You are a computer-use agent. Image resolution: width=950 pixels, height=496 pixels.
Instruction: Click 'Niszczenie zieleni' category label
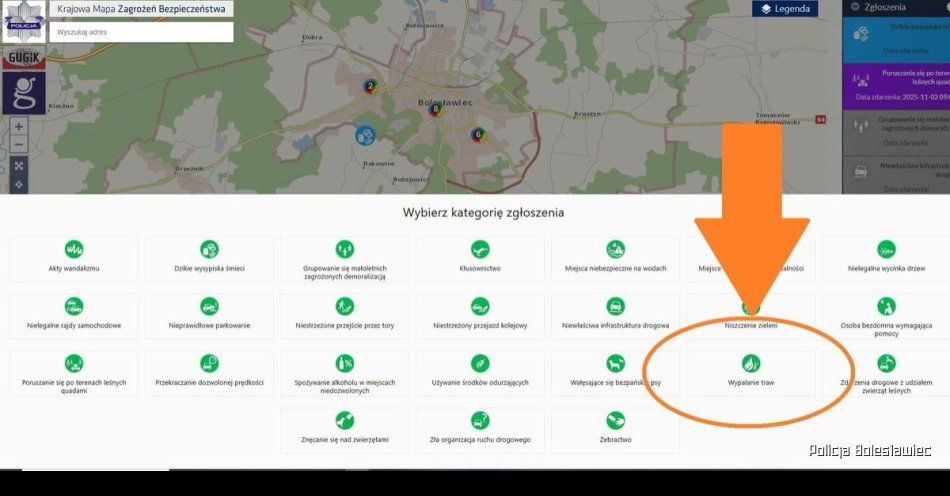(751, 325)
